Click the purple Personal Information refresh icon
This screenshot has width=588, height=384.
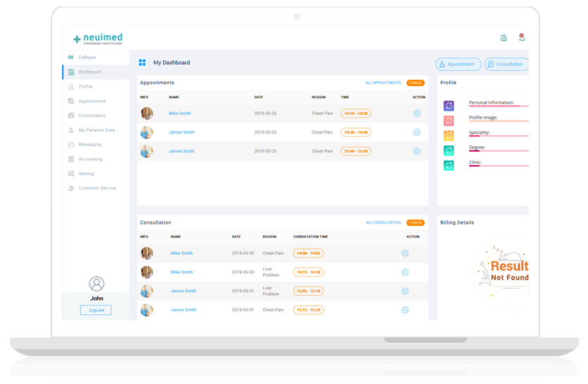(449, 106)
